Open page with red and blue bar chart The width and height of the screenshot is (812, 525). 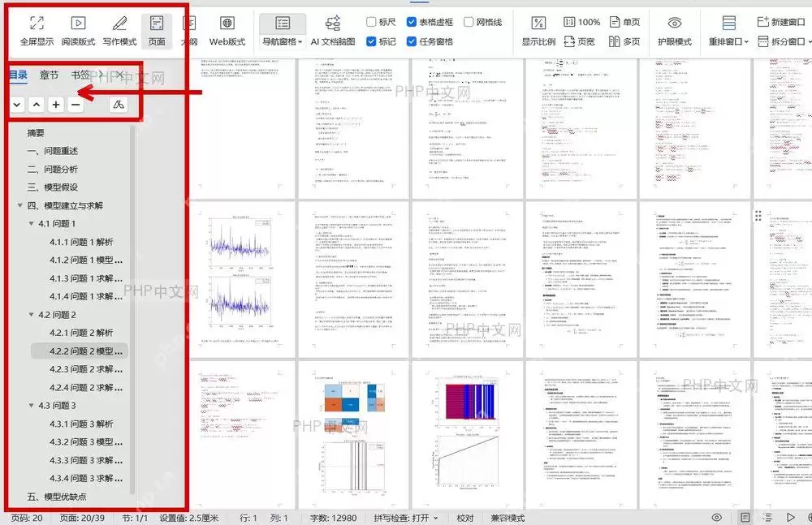pos(468,436)
